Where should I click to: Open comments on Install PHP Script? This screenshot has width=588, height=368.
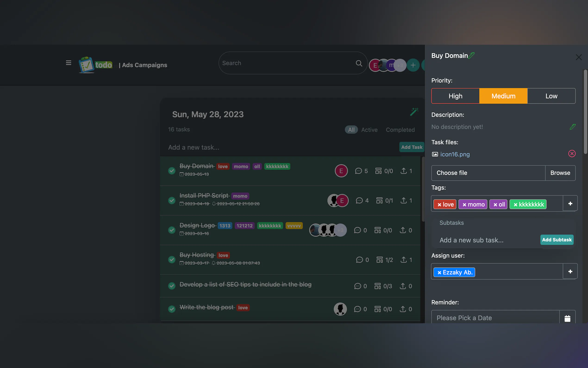[359, 200]
